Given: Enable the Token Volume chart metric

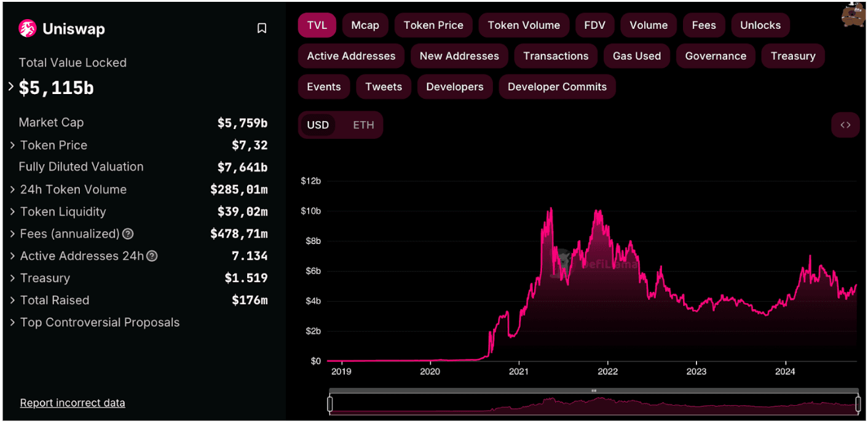Looking at the screenshot, I should (524, 25).
